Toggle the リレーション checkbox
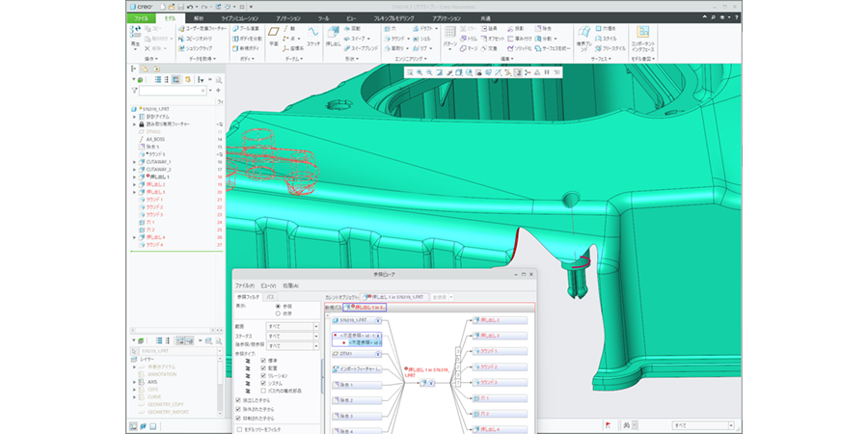The height and width of the screenshot is (434, 868). [x=263, y=375]
